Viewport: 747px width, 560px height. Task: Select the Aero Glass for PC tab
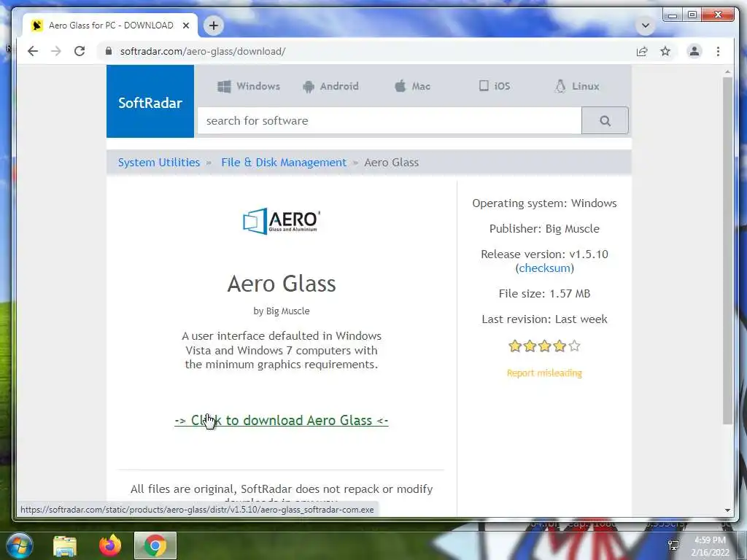coord(110,26)
